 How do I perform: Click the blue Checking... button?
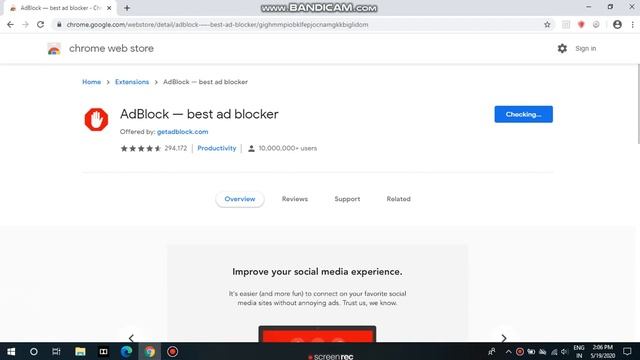coord(523,114)
